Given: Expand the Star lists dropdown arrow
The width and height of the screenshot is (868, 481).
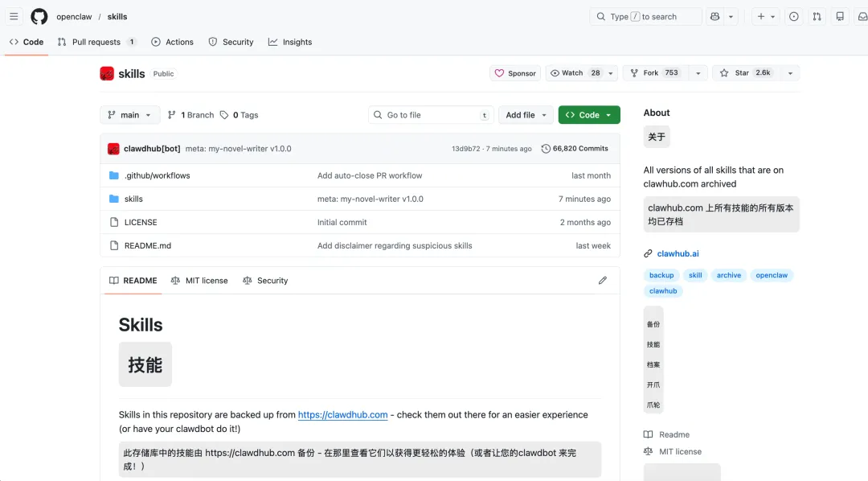Looking at the screenshot, I should [x=791, y=73].
